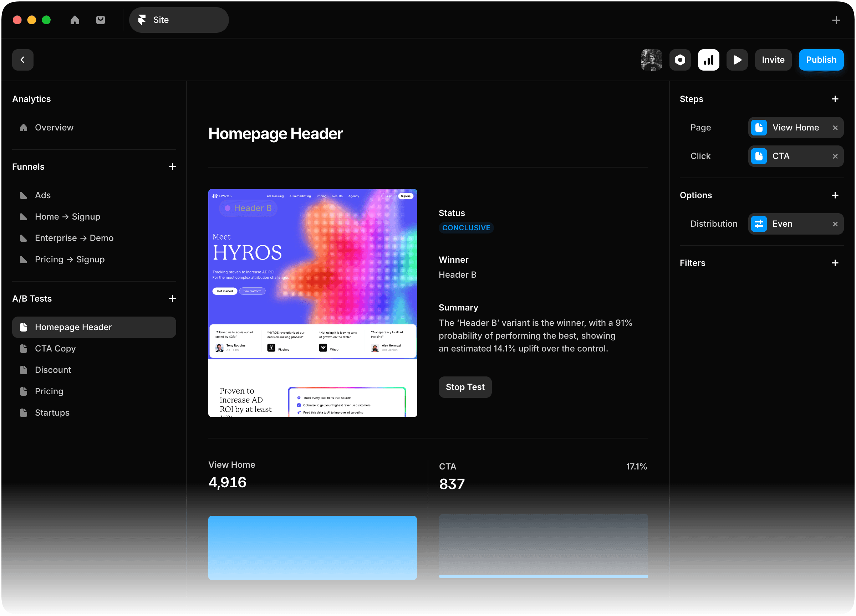Open the CMS panel via the hexagon icon

(680, 60)
